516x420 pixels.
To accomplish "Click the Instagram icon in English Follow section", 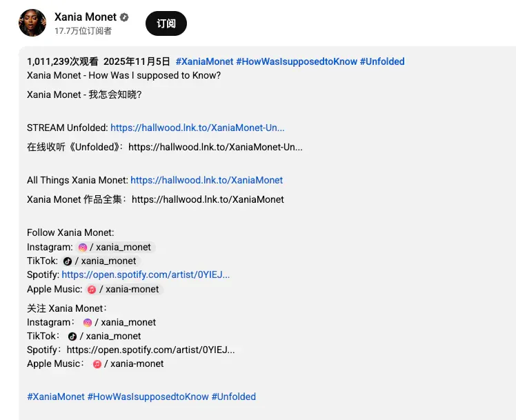I will [83, 248].
